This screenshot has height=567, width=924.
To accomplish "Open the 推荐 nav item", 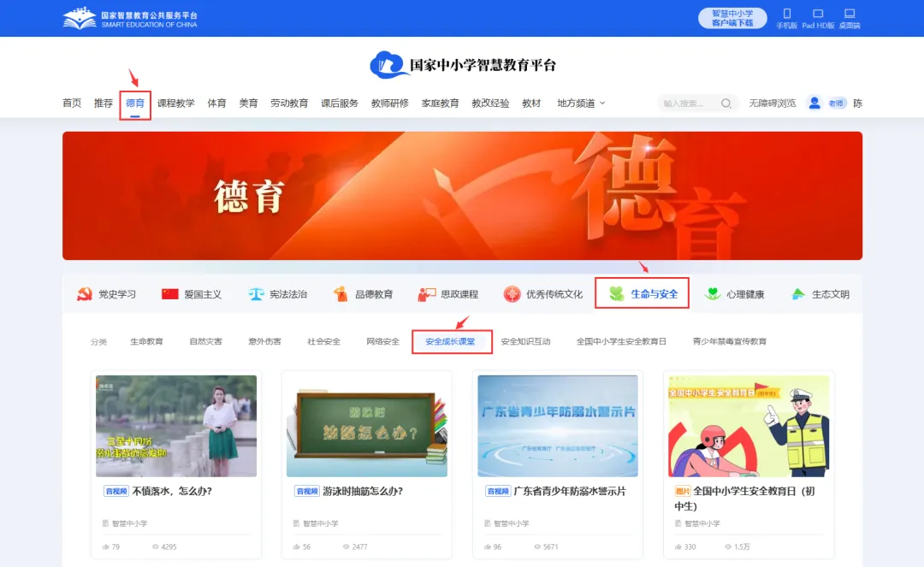I will click(x=104, y=103).
